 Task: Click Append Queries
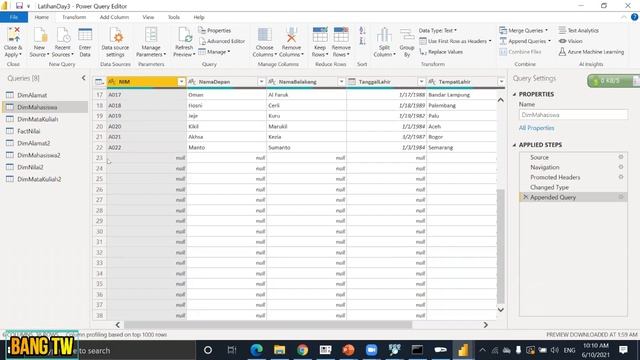[x=525, y=41]
